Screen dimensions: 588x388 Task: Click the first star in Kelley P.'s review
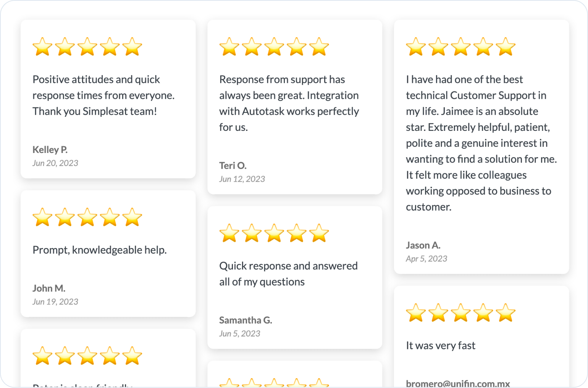pyautogui.click(x=42, y=47)
